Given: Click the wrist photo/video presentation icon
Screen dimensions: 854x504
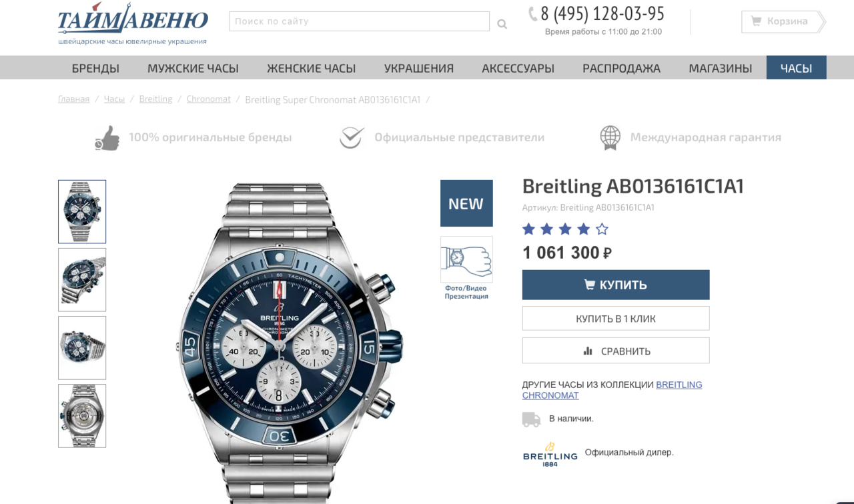Looking at the screenshot, I should coord(466,259).
